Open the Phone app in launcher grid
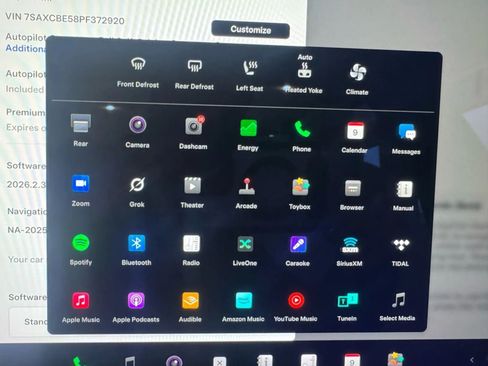Screen dimensions: 488x366 [302, 136]
